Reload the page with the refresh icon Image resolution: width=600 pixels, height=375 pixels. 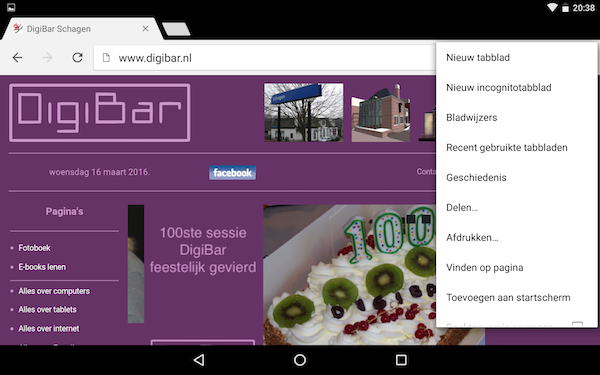pyautogui.click(x=78, y=58)
